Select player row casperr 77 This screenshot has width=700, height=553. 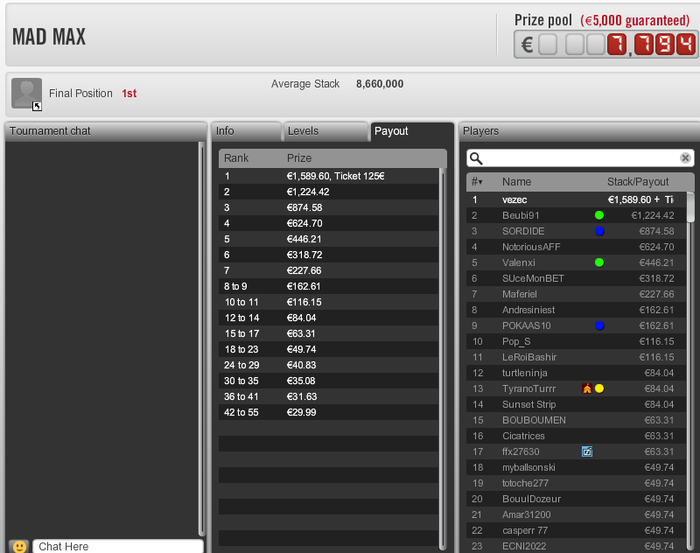(576, 530)
